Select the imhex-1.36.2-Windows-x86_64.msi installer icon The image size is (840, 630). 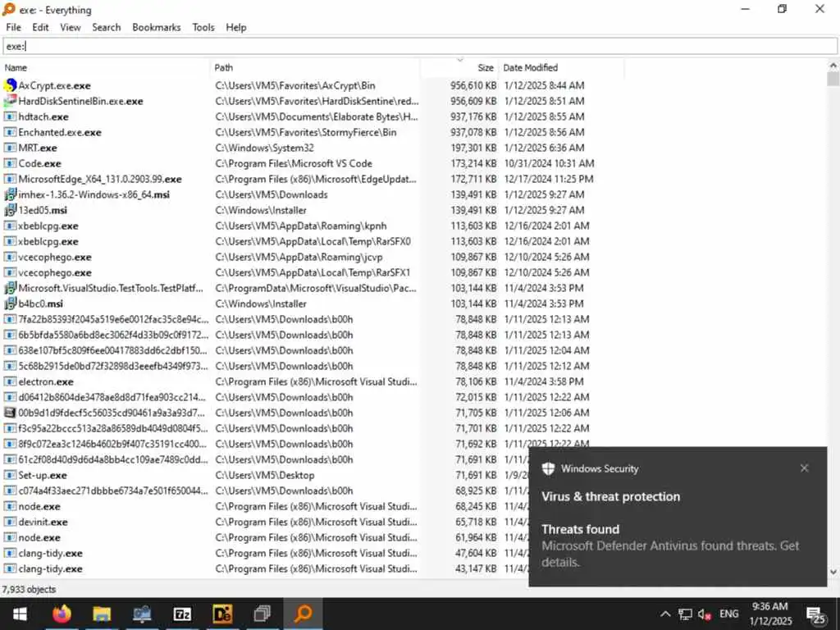tap(10, 194)
